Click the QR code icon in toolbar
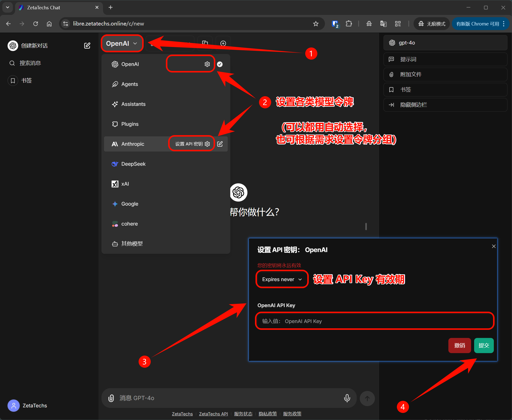Viewport: 512px width, 420px height. (x=398, y=24)
